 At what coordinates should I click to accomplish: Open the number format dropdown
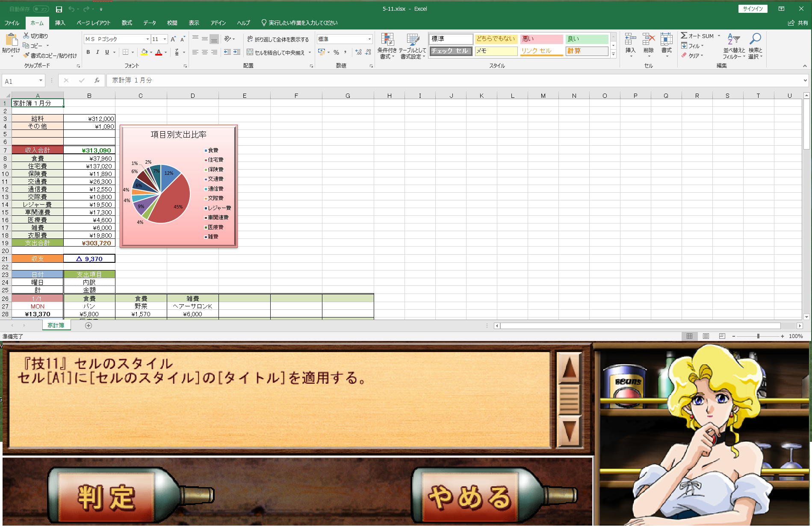[x=369, y=39]
